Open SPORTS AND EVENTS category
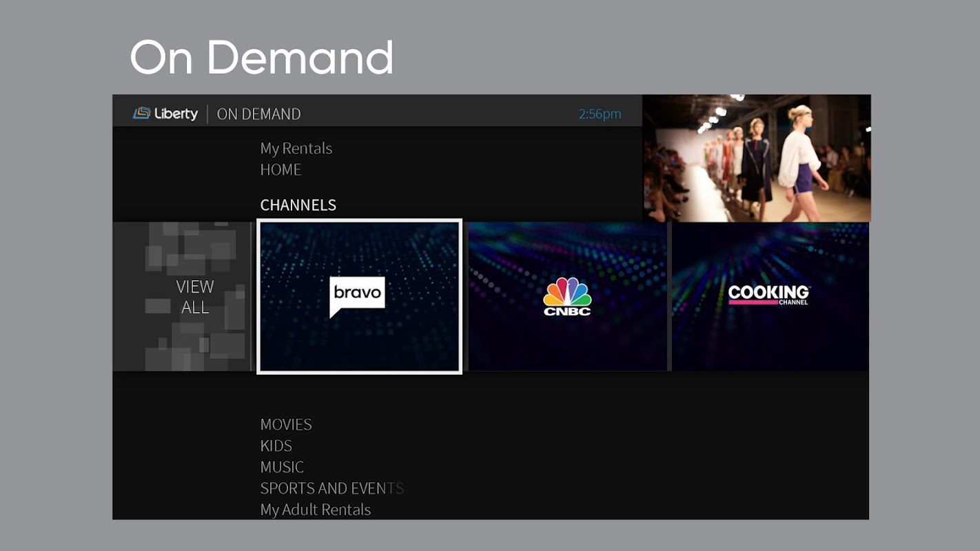Image resolution: width=980 pixels, height=551 pixels. coord(332,488)
